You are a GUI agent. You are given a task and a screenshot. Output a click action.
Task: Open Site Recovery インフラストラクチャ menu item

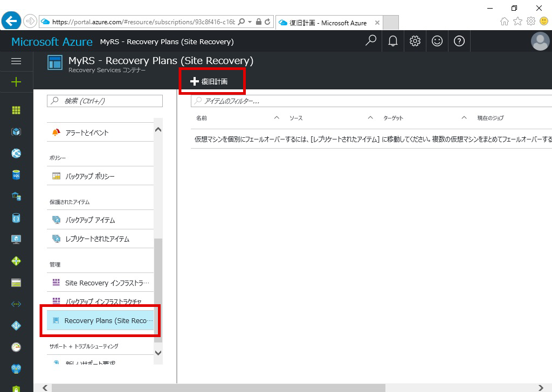100,283
